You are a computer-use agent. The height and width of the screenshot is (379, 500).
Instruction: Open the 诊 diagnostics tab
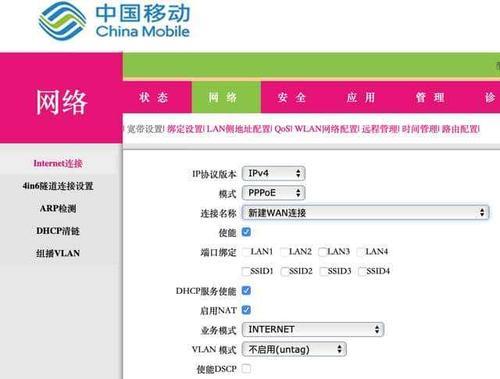tap(489, 97)
